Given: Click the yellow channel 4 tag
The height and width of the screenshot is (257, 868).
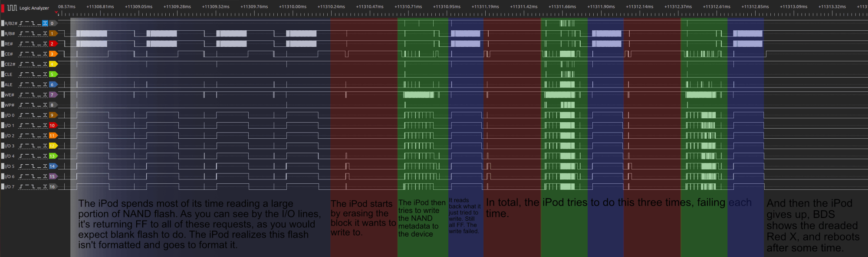Looking at the screenshot, I should tap(53, 64).
